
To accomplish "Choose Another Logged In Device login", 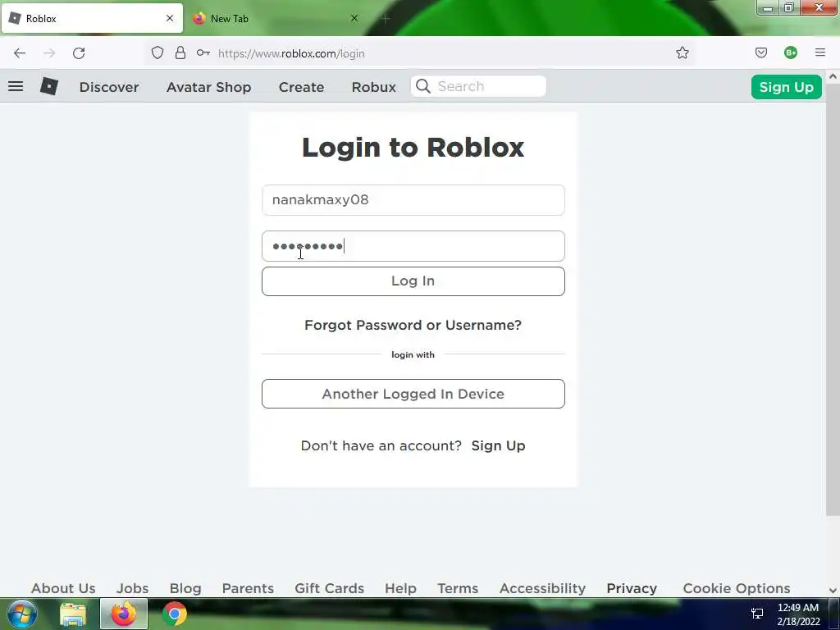I will (x=413, y=394).
